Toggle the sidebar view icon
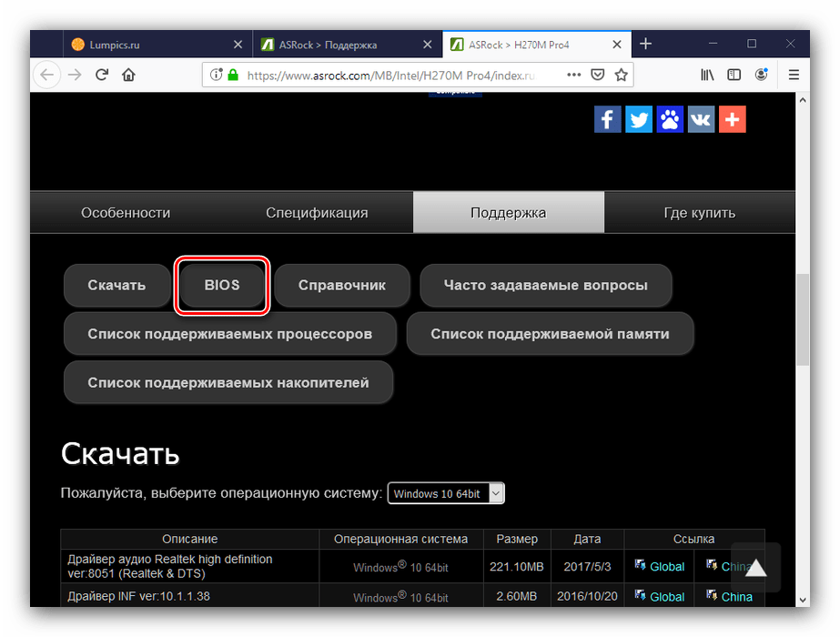 coord(734,75)
